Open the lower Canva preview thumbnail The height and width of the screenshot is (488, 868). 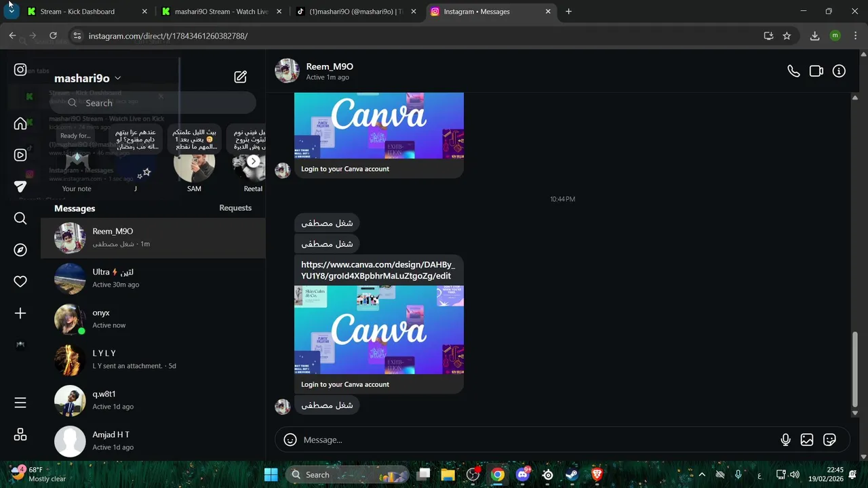click(x=379, y=329)
